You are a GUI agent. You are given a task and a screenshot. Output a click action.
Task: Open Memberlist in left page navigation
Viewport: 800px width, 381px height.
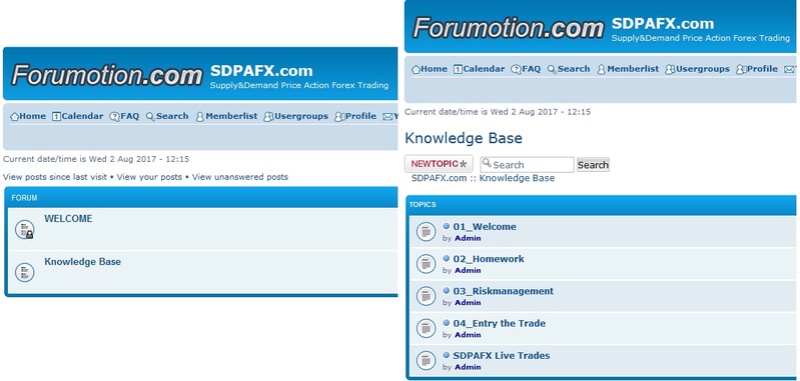(227, 116)
